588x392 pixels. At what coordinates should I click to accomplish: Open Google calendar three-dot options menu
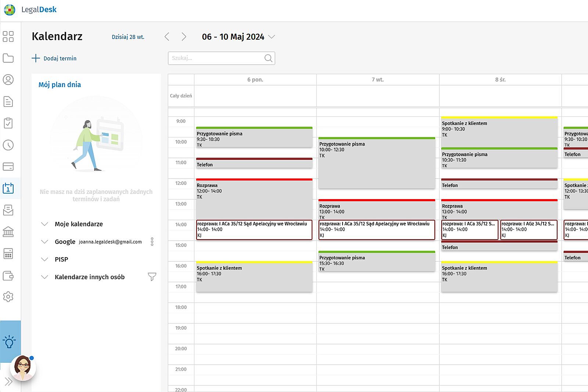(152, 241)
